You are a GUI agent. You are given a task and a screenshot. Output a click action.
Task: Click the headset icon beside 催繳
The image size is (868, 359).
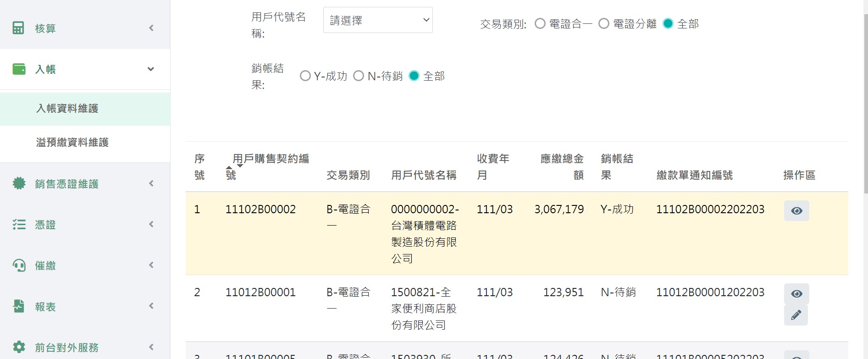coord(19,265)
